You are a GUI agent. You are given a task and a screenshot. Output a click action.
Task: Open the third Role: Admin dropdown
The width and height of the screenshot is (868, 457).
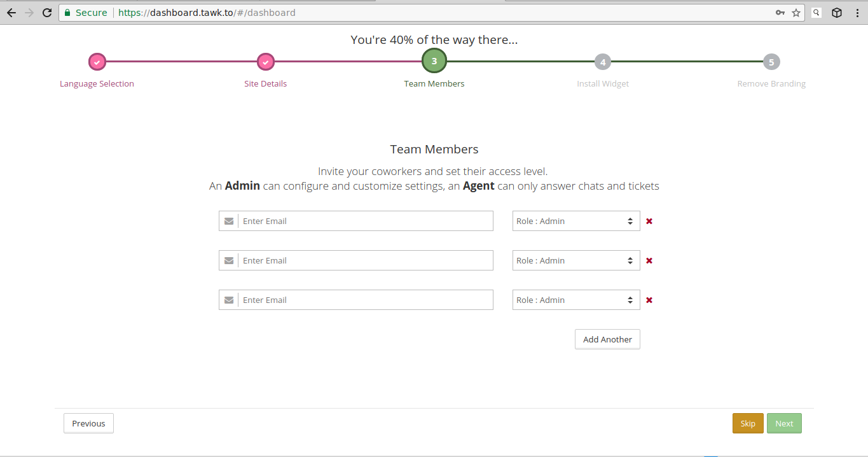tap(575, 300)
